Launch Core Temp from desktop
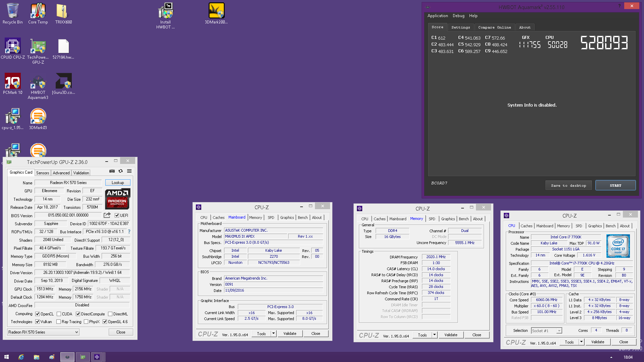Viewport: 644px width, 362px height. [38, 13]
